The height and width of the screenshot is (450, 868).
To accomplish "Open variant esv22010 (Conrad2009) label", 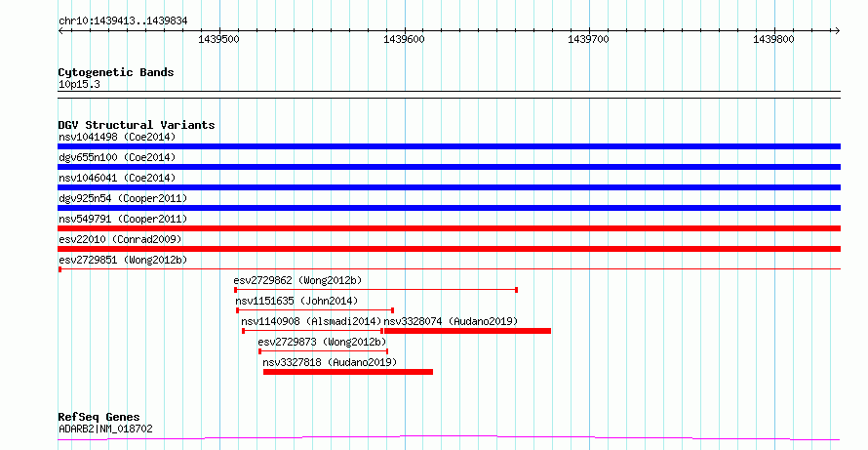I will [120, 239].
